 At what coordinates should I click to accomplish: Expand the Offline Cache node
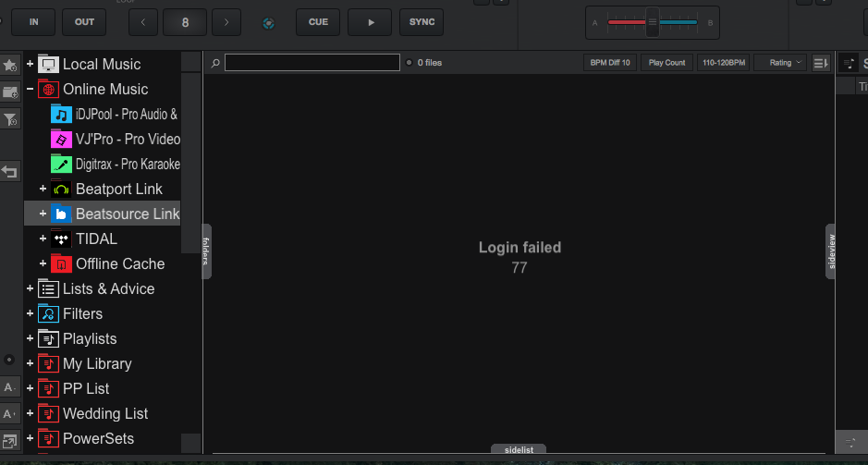coord(43,263)
